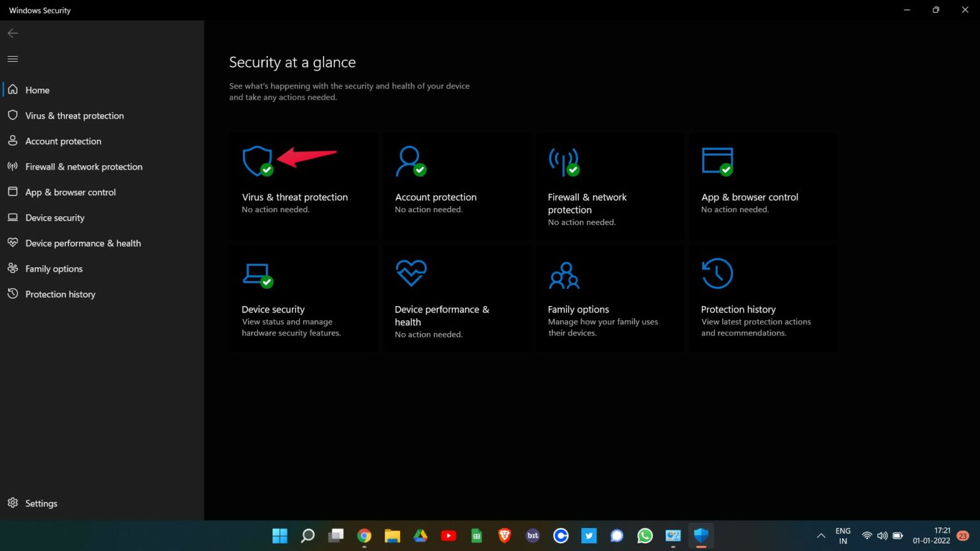Click the Settings gear at sidebar bottom
This screenshot has height=551, width=980.
[13, 503]
